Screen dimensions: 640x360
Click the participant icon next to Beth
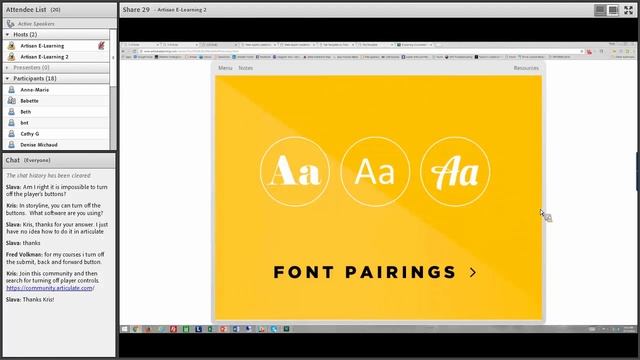11,111
